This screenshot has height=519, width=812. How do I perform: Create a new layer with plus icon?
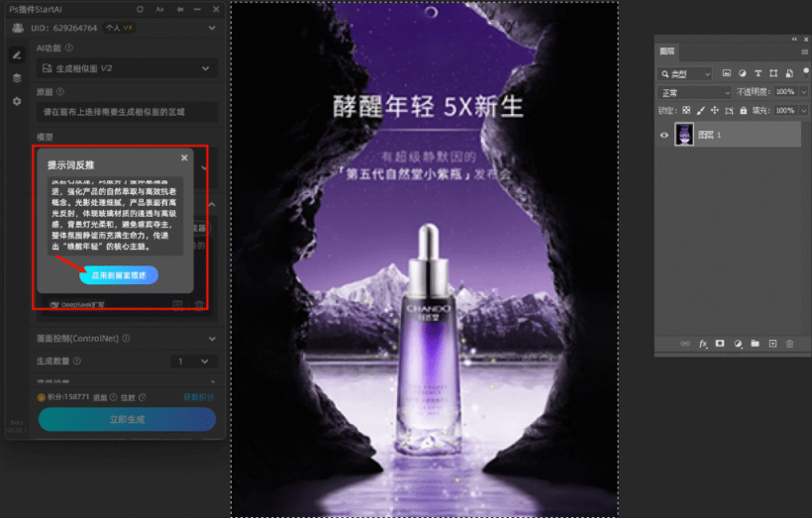pos(772,344)
